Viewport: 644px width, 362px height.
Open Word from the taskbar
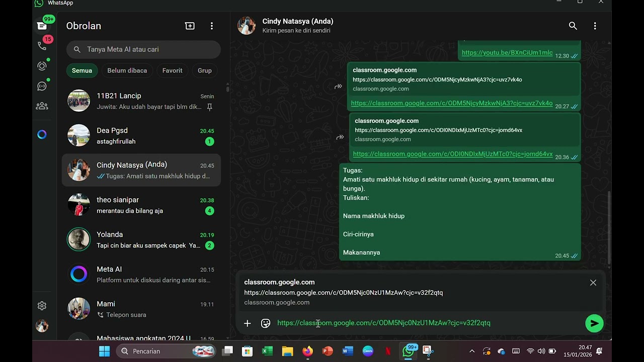pyautogui.click(x=348, y=351)
